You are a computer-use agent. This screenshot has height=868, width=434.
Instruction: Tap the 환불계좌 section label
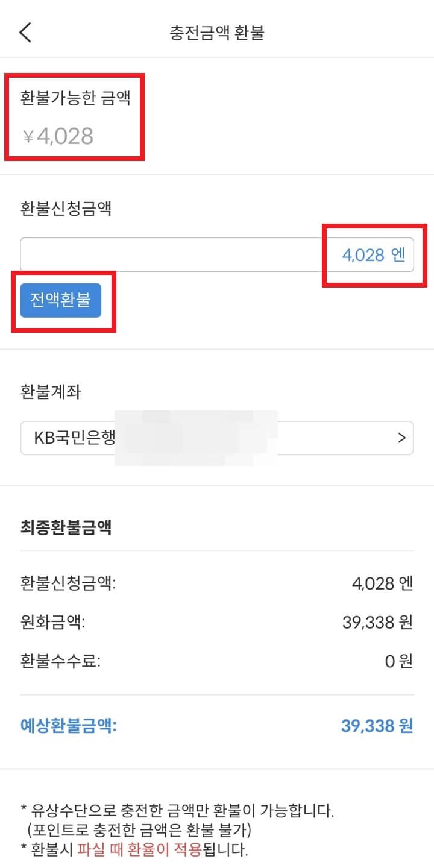[x=44, y=392]
